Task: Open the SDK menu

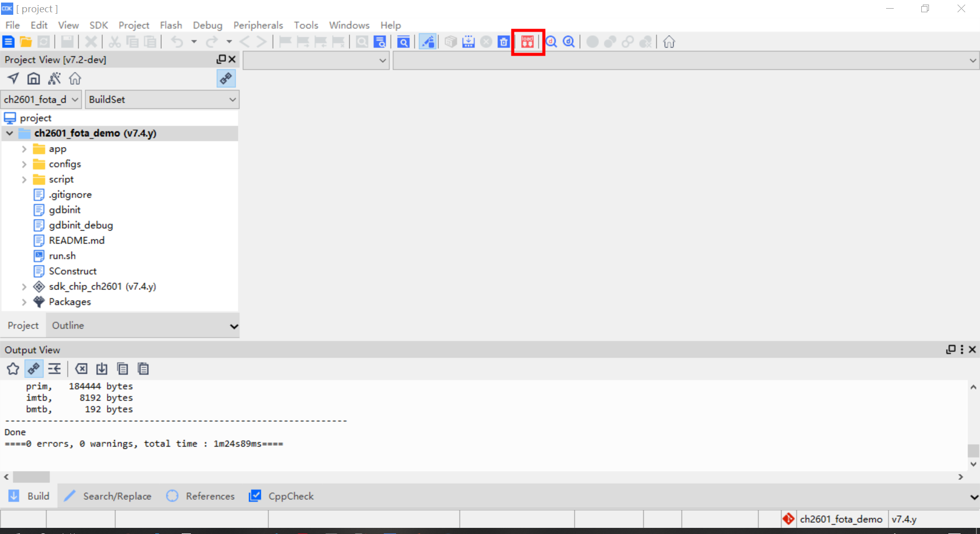Action: pos(99,25)
